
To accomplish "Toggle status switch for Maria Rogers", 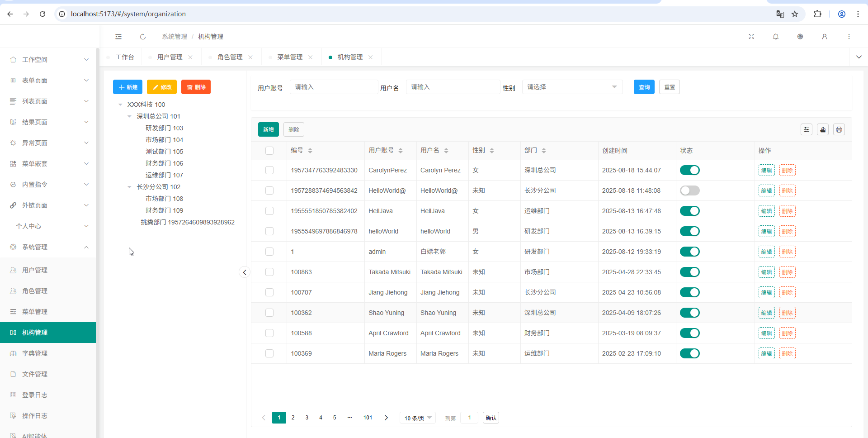I will [690, 353].
